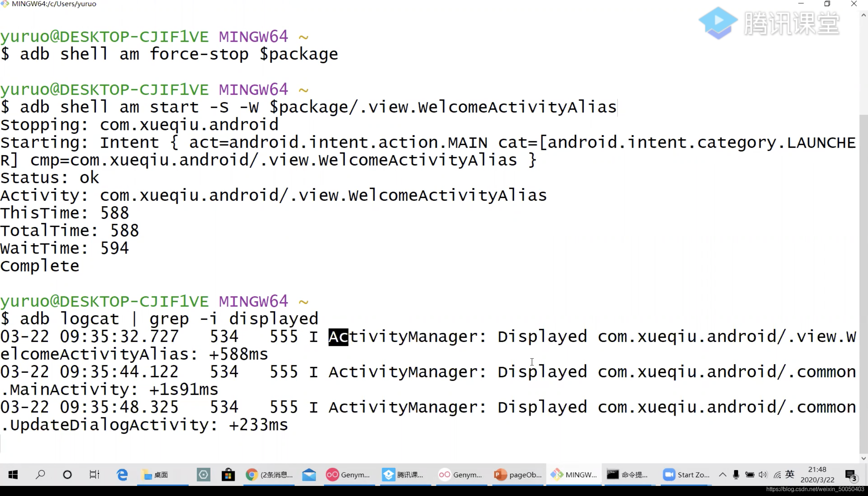Open the notification center button
Image resolution: width=868 pixels, height=496 pixels.
(850, 475)
